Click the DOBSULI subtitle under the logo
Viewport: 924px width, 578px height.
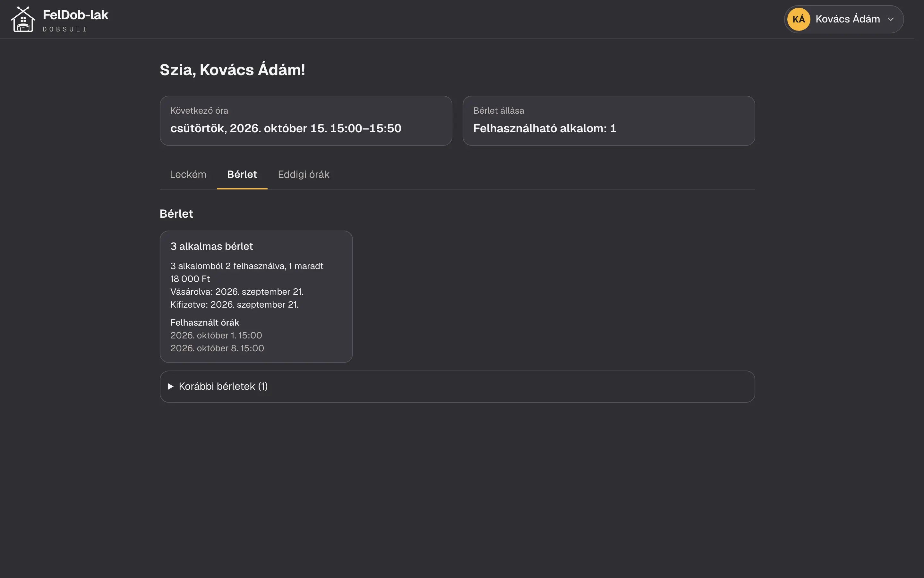pyautogui.click(x=65, y=30)
